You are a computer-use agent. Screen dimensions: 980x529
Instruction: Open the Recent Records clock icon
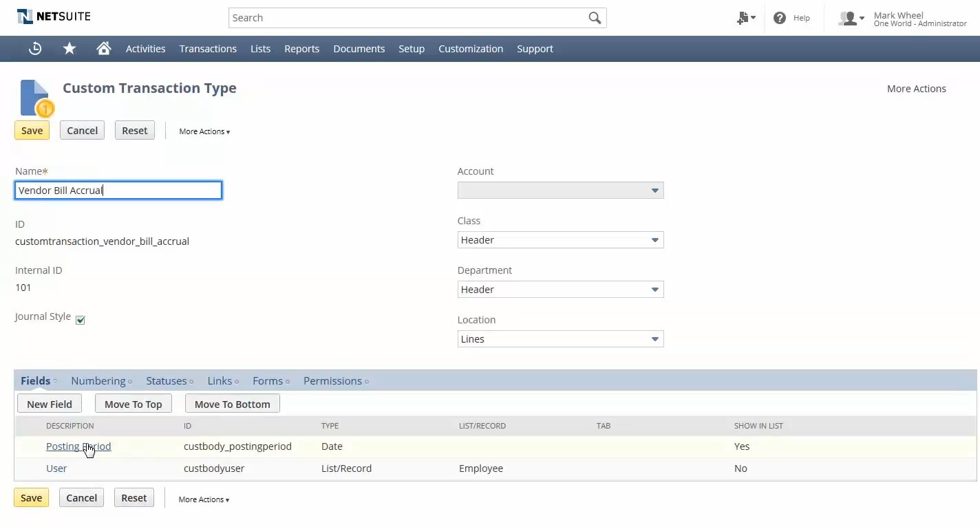pos(35,48)
